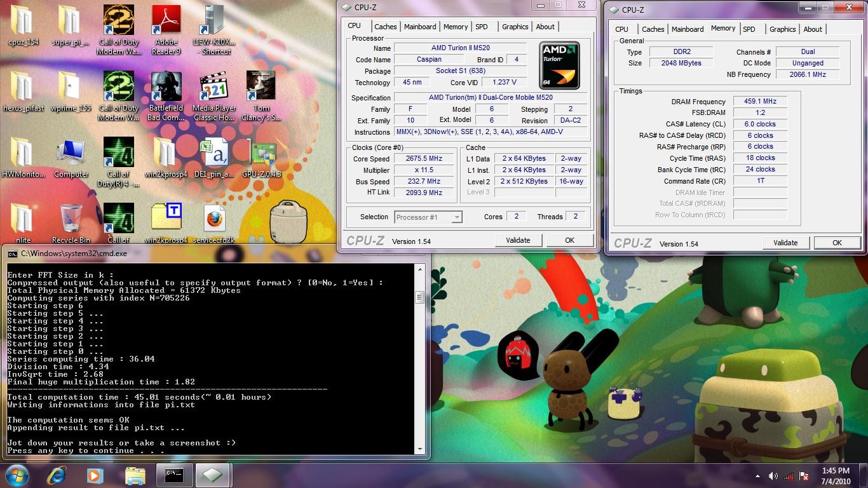Click the taskbar clock showing 1:45 PM
The width and height of the screenshot is (868, 488).
(835, 476)
